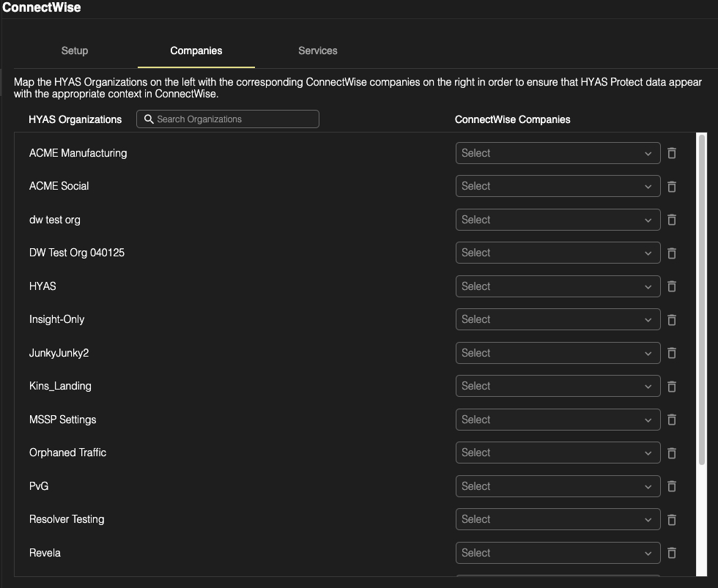Viewport: 718px width, 588px height.
Task: Select the Companies tab
Action: pos(196,51)
